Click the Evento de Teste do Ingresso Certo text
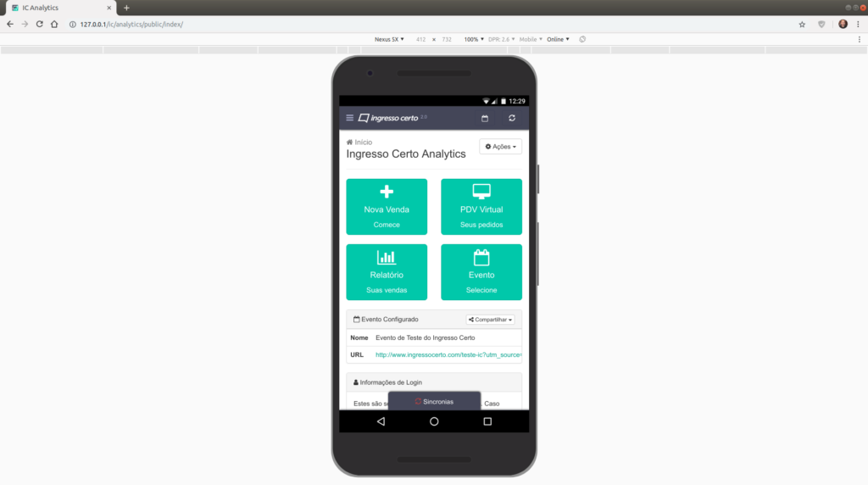Screen dimensions: 868x485 (426, 337)
